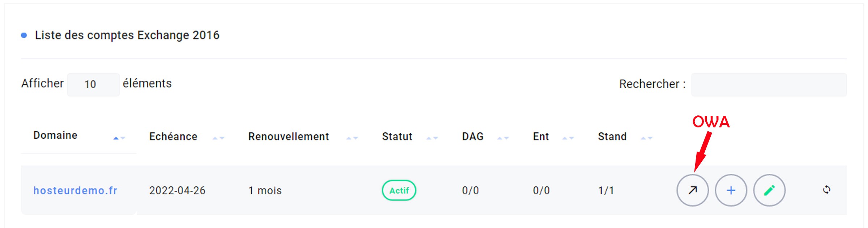This screenshot has height=228, width=868.
Task: Click the Liste des comptes Exchange 2016 heading
Action: 127,35
